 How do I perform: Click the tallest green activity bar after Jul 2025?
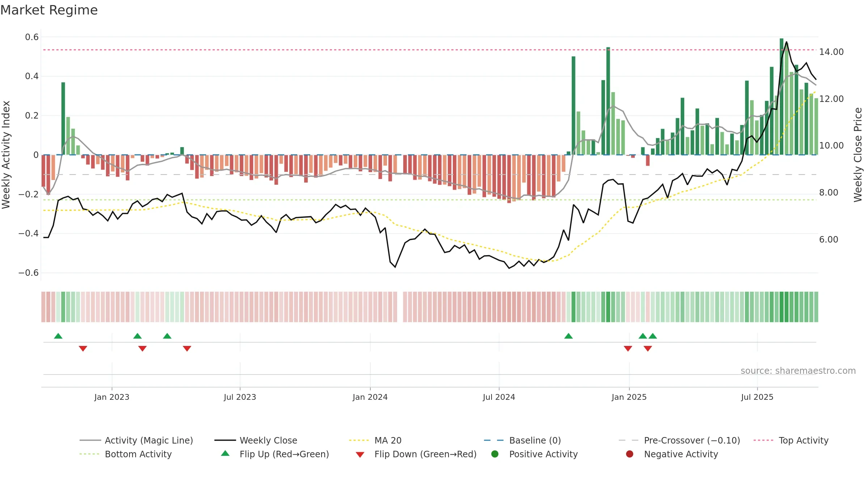pyautogui.click(x=782, y=97)
